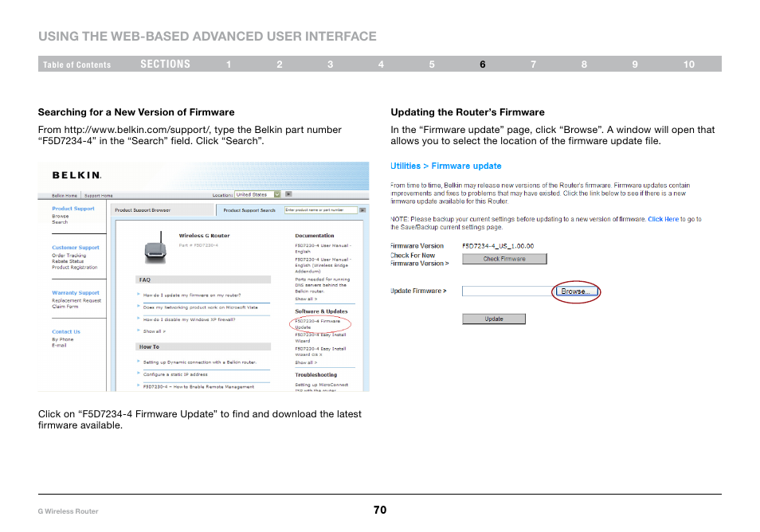
Task: Open F5D7230-4 Easy Install Wizard link
Action: pos(320,338)
